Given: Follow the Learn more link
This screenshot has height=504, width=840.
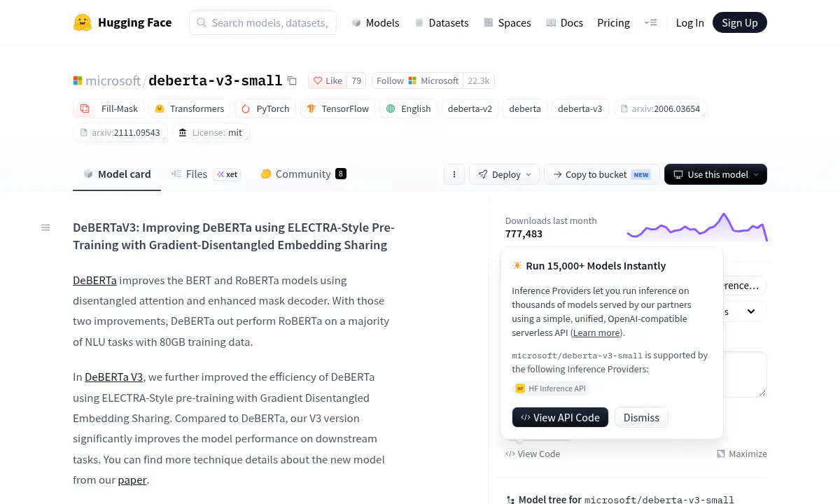Looking at the screenshot, I should tap(596, 332).
